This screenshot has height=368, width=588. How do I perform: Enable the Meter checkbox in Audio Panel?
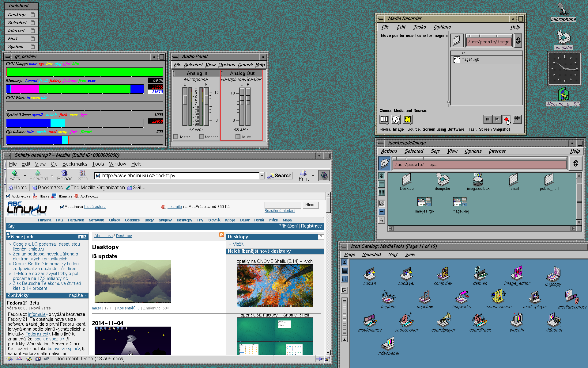[176, 137]
